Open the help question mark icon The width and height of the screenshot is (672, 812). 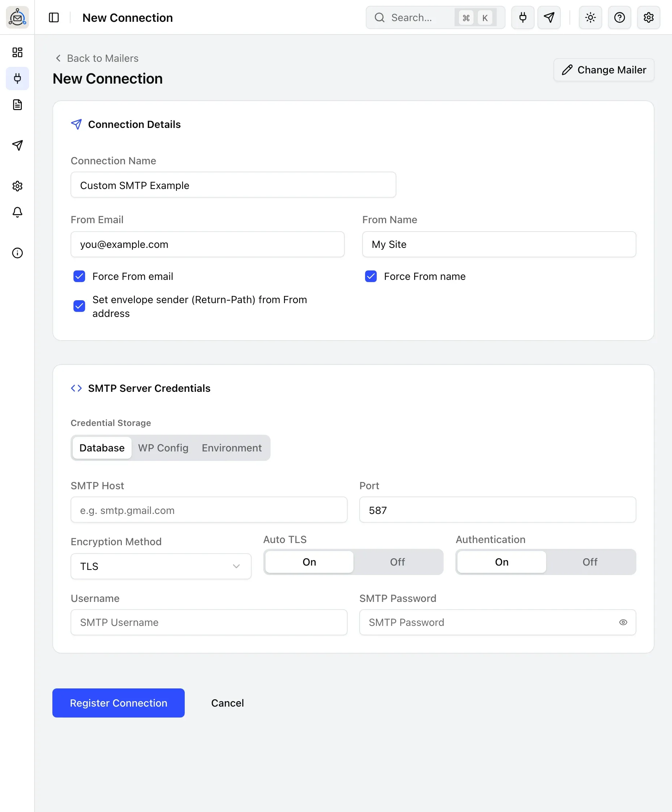(x=619, y=17)
